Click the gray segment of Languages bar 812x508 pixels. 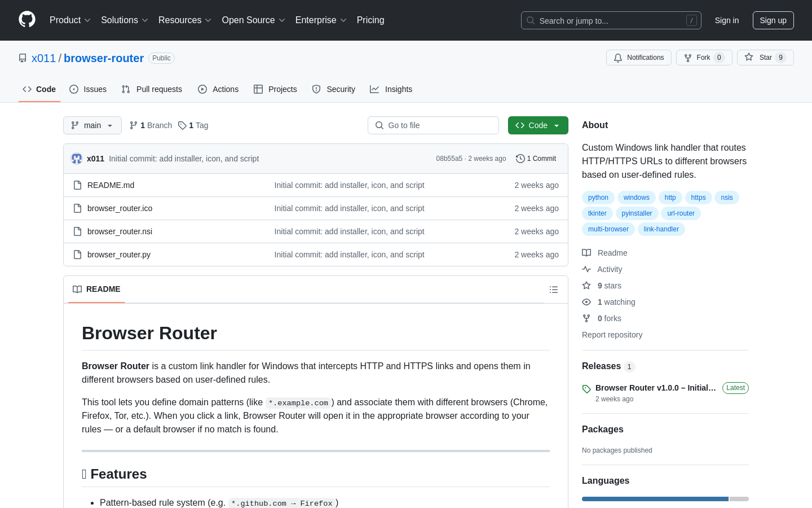tap(739, 499)
